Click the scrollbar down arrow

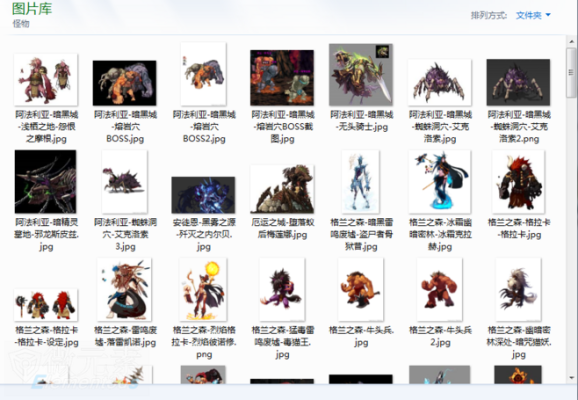[572, 378]
